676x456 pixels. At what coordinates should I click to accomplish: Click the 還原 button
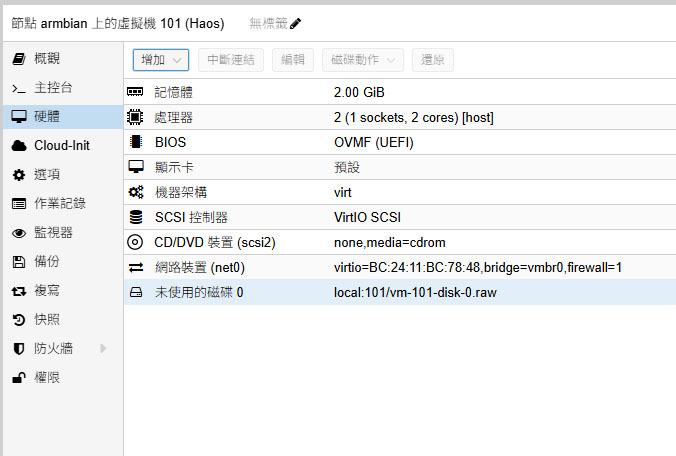(x=433, y=60)
